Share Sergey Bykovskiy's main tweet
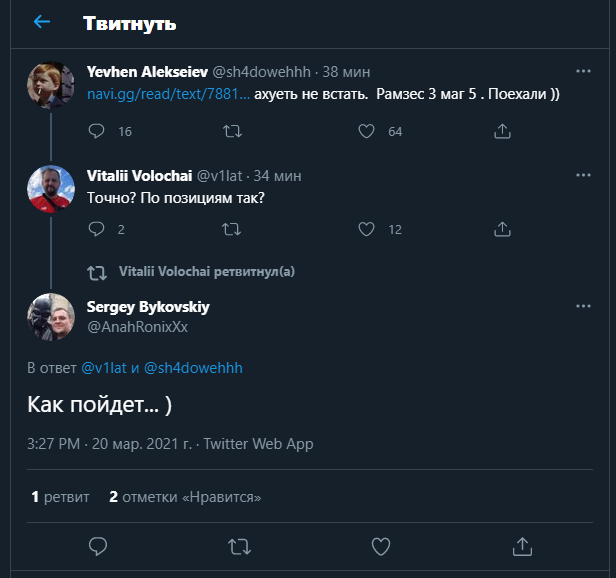Screen dimensions: 616x578 coord(521,546)
